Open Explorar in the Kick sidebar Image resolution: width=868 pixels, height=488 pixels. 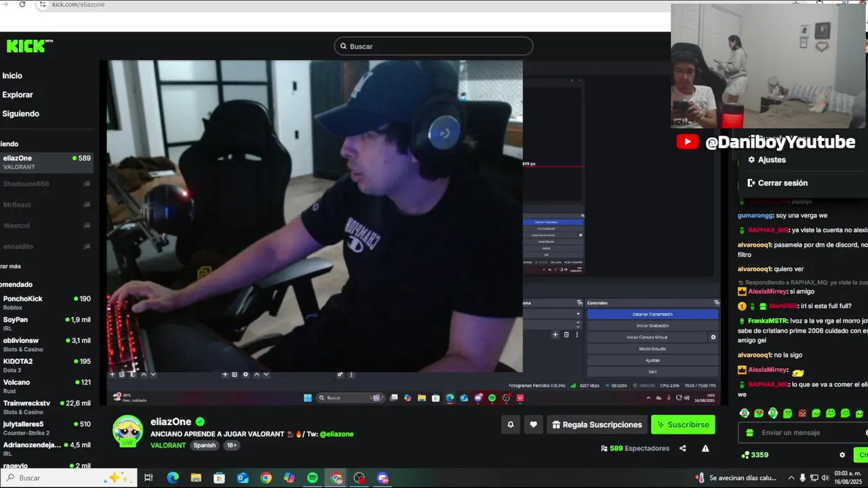(x=18, y=95)
